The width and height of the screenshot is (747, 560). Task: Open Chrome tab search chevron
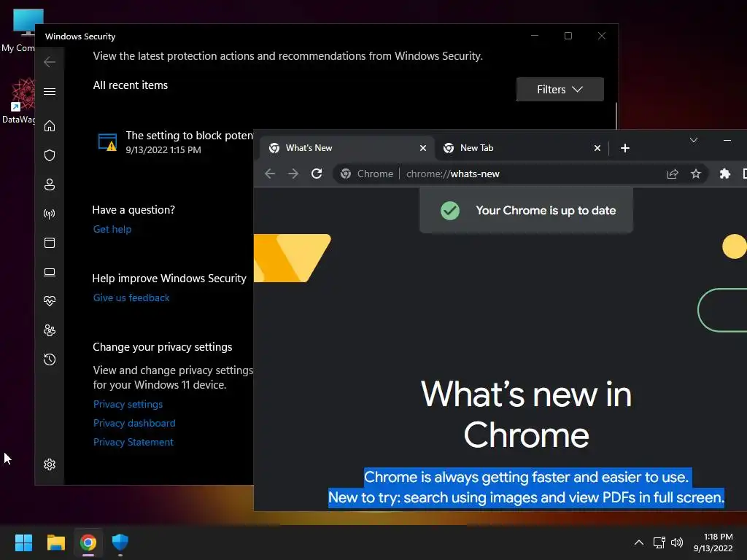tap(694, 140)
